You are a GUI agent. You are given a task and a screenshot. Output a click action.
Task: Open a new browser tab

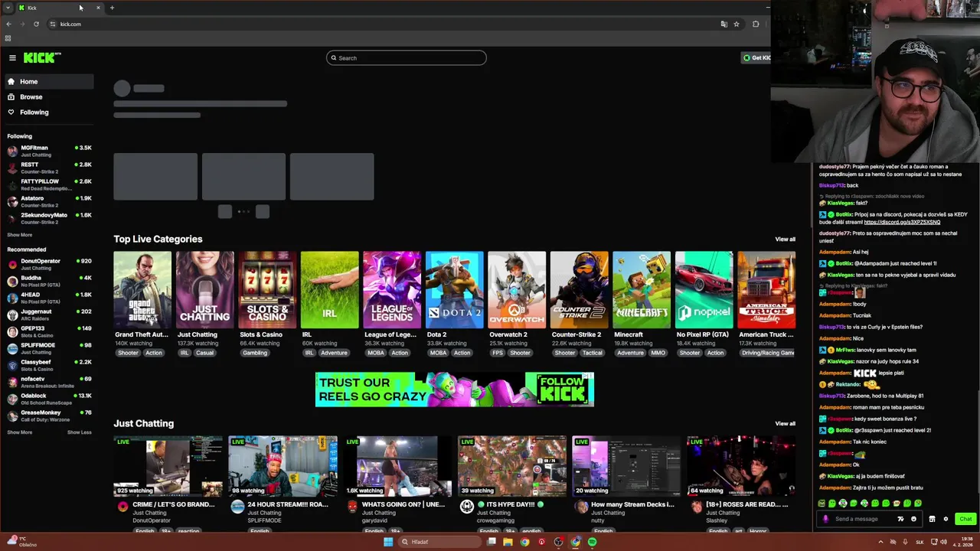click(x=112, y=8)
